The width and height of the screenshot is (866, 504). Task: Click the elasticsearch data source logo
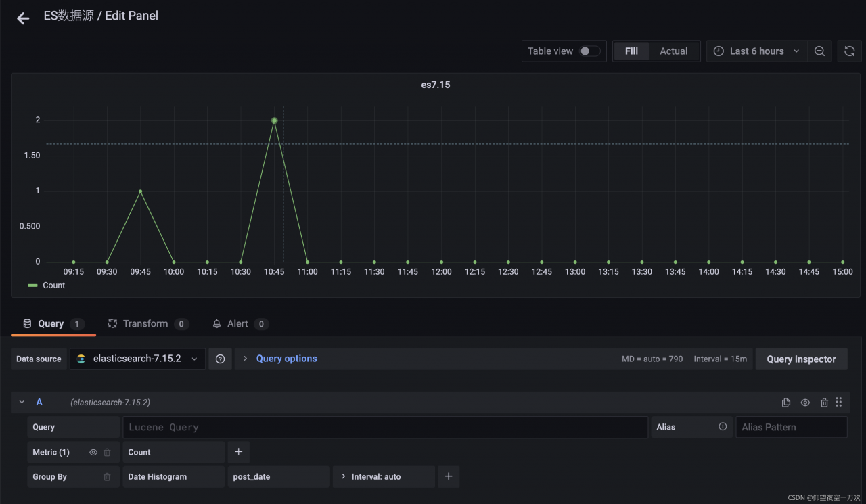[x=81, y=359]
